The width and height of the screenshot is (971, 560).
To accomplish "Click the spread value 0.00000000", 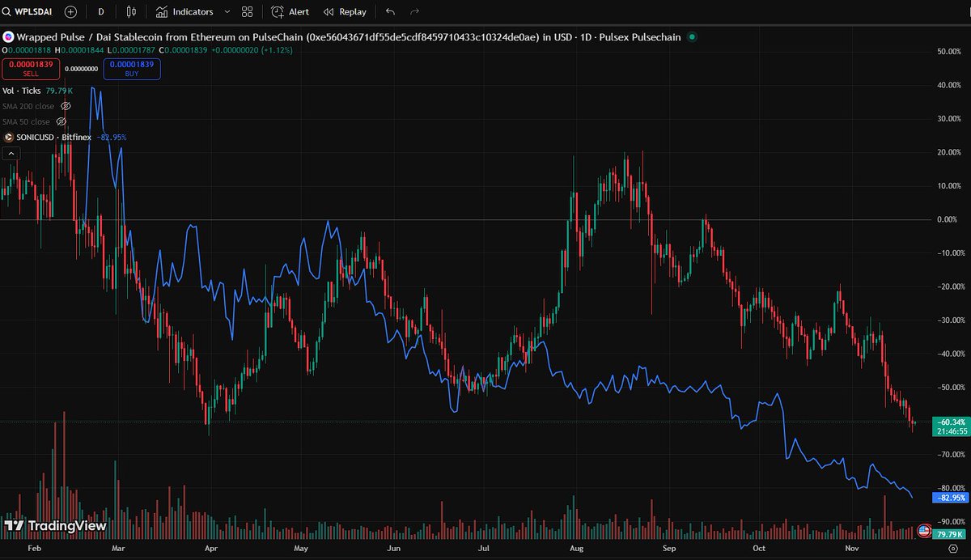I will 81,69.
